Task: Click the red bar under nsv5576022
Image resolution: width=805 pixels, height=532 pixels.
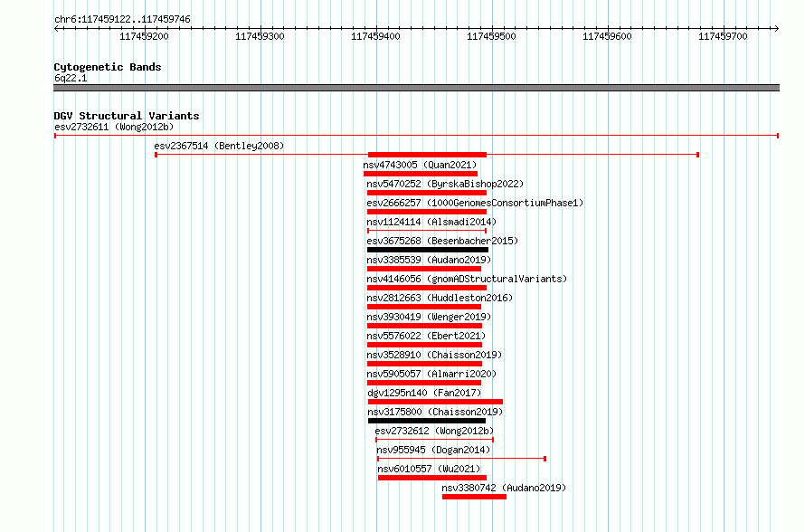Action: (424, 345)
